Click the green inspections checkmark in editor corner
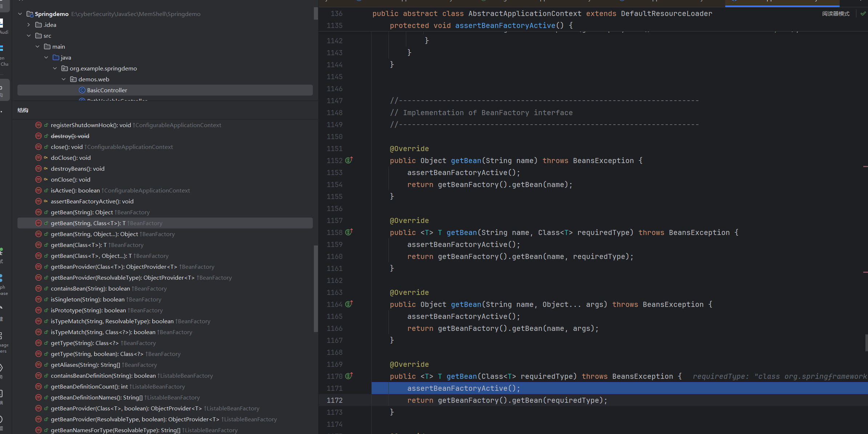The width and height of the screenshot is (868, 434). pyautogui.click(x=863, y=14)
